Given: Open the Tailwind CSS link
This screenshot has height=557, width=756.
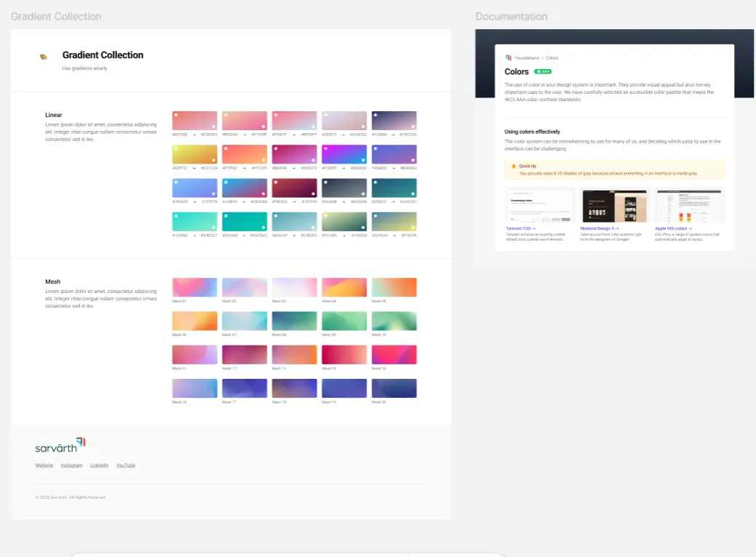Looking at the screenshot, I should coord(520,228).
